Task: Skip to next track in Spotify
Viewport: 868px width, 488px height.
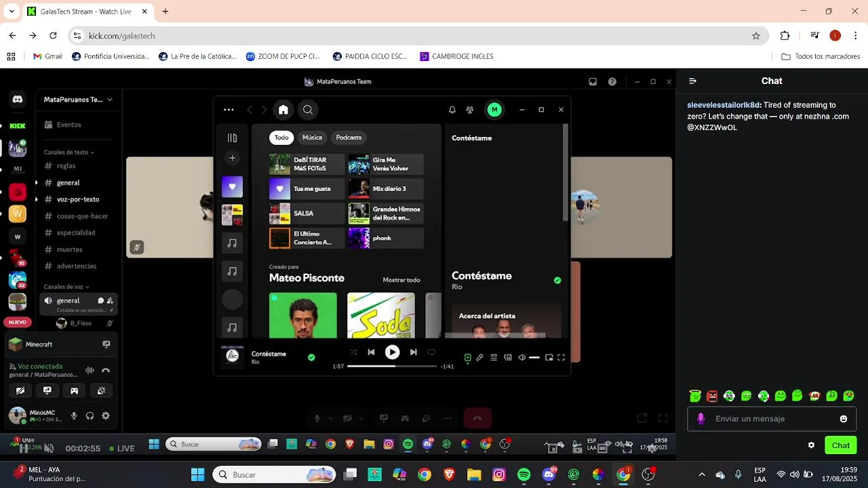Action: pyautogui.click(x=413, y=352)
